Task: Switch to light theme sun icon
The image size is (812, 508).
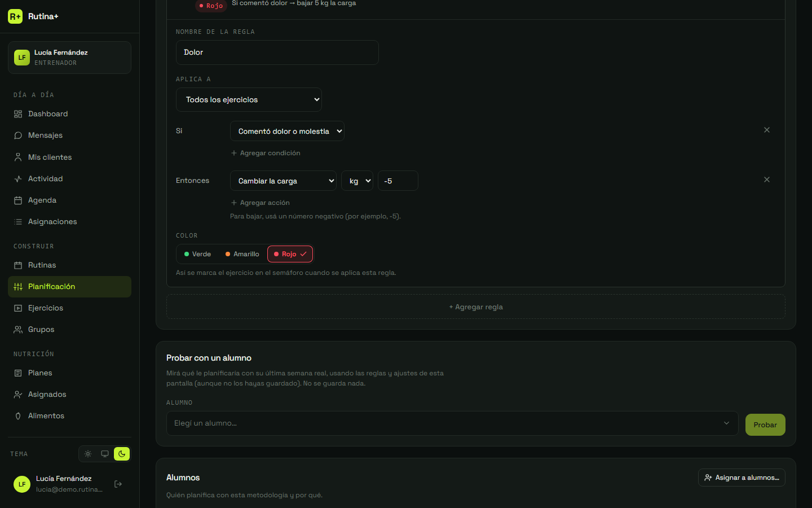Action: click(88, 454)
